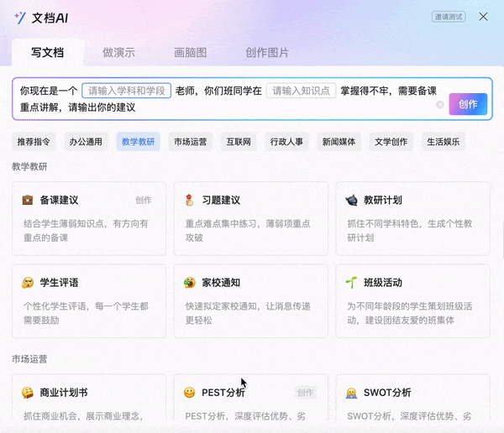Click the 请输入学科和学段 input field

click(126, 91)
